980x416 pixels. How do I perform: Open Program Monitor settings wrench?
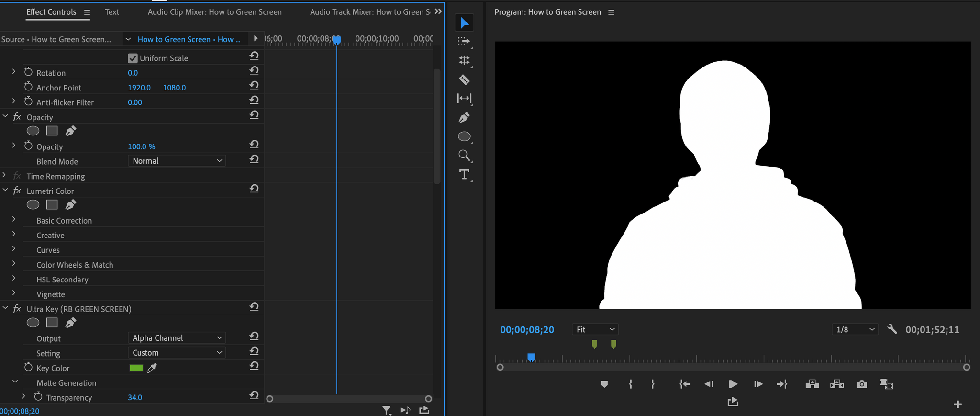[x=892, y=329]
